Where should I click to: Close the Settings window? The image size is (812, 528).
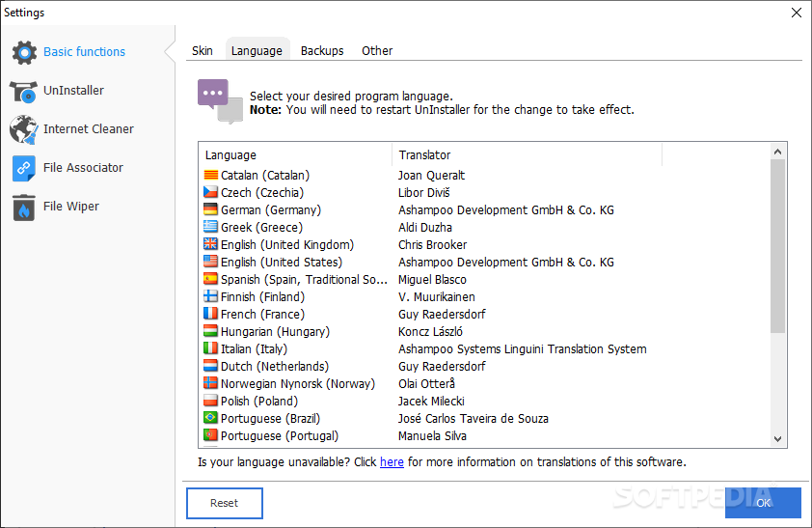[797, 13]
